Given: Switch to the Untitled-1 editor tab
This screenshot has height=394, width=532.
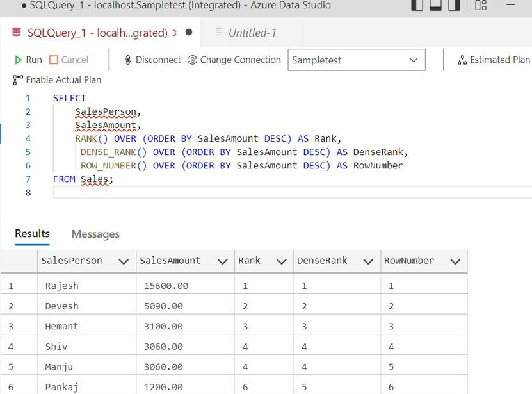Looking at the screenshot, I should coord(252,33).
